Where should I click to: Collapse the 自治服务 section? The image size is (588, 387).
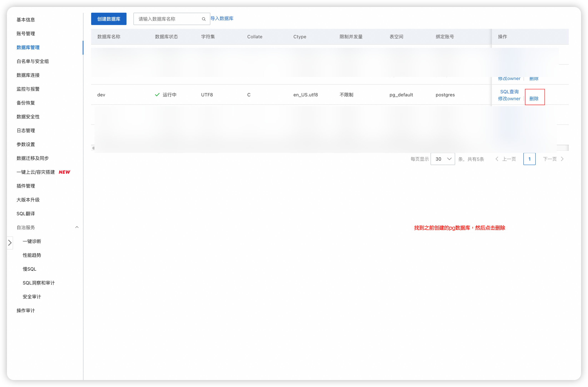pos(77,227)
